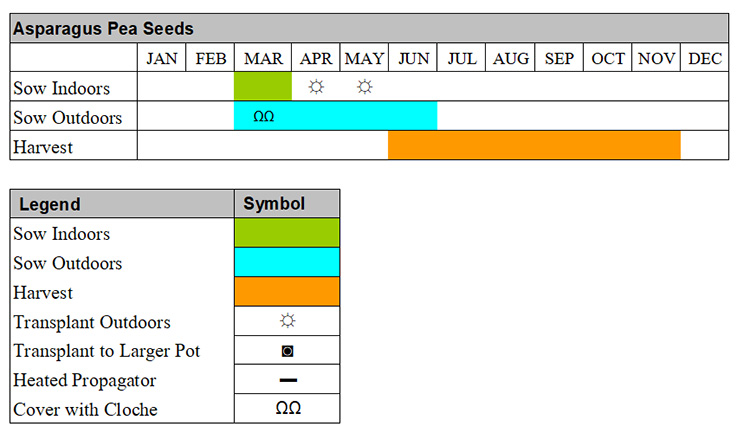Click the Transplant Outdoors sun symbol in legend
This screenshot has height=433, width=750.
[x=287, y=321]
